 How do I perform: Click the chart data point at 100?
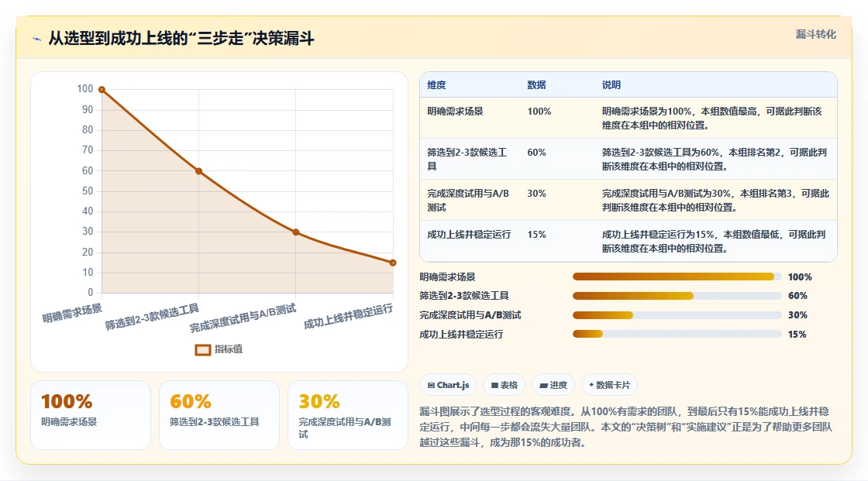(x=102, y=90)
